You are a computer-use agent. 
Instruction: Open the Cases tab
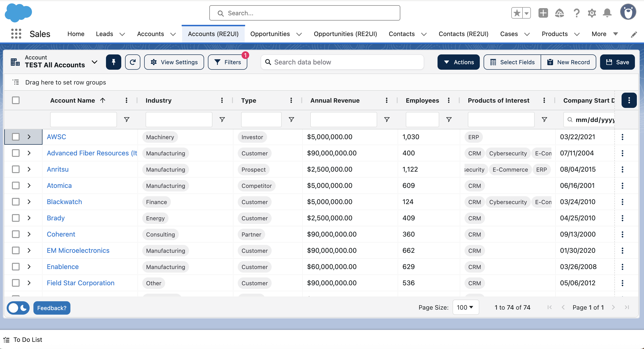coord(509,34)
